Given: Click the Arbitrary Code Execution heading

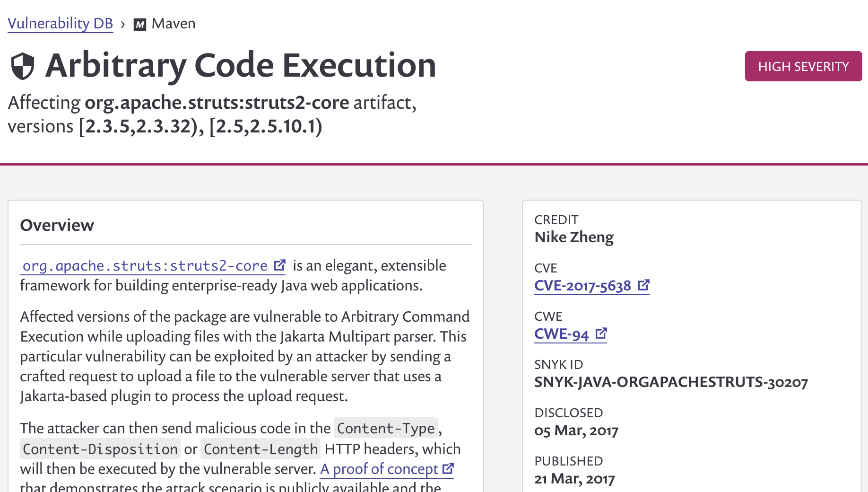Looking at the screenshot, I should (x=241, y=65).
